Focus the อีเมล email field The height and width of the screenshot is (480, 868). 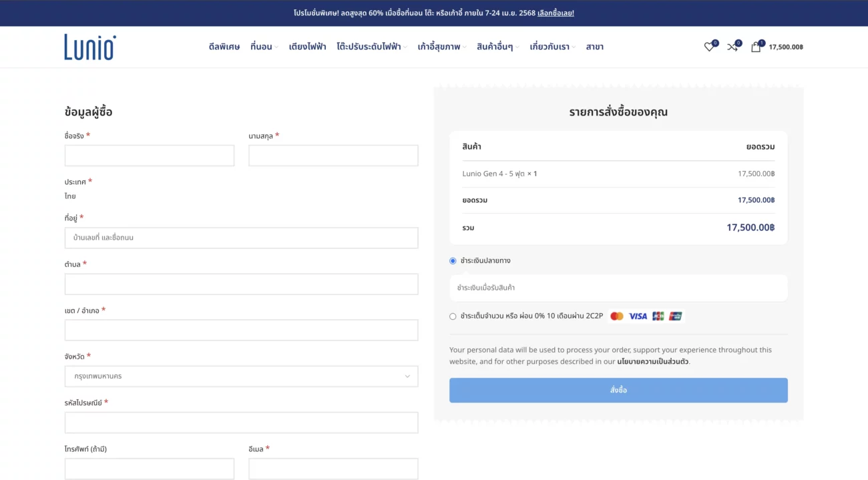333,469
